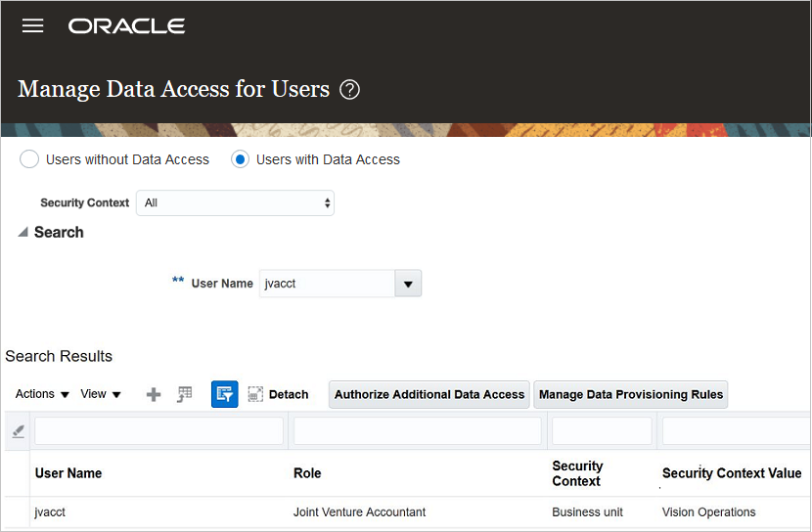The image size is (812, 532).
Task: Expand the User Name dropdown arrow
Action: point(408,284)
